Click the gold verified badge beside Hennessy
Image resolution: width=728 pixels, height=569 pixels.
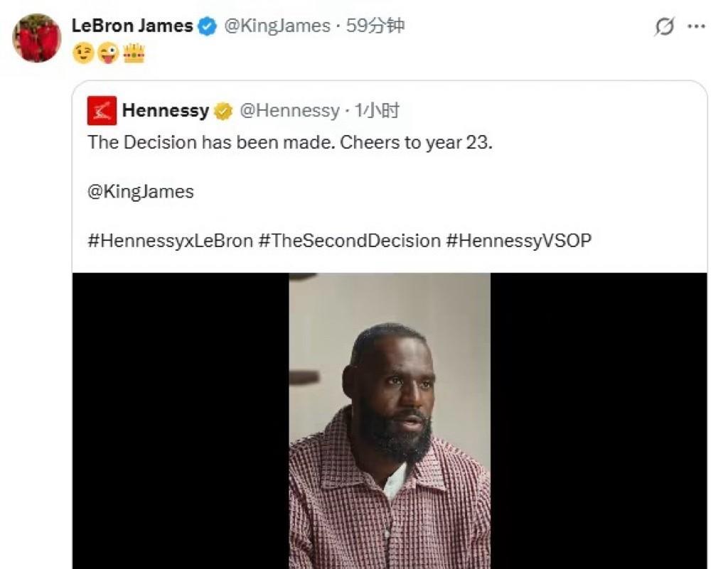[x=223, y=112]
